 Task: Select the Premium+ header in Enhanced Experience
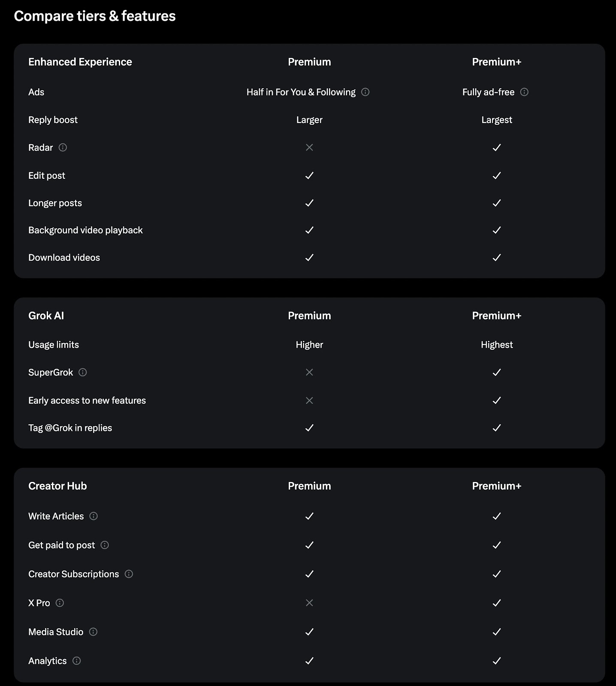tap(497, 62)
